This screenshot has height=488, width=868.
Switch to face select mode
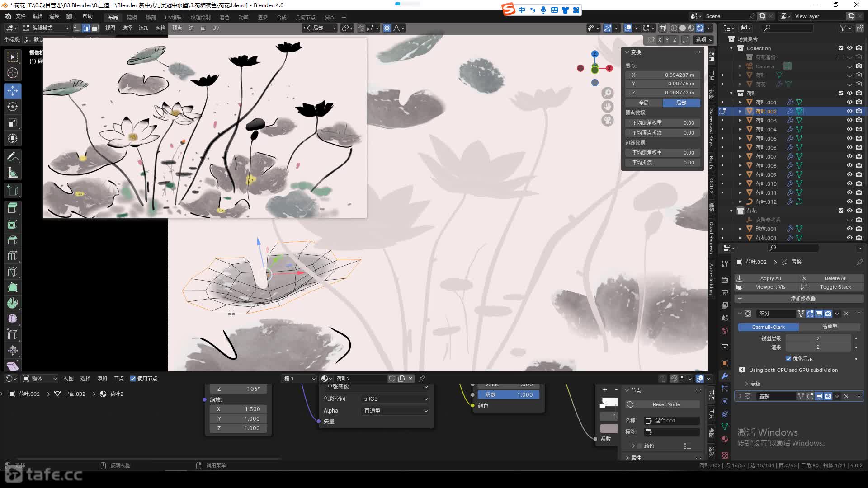pos(95,28)
